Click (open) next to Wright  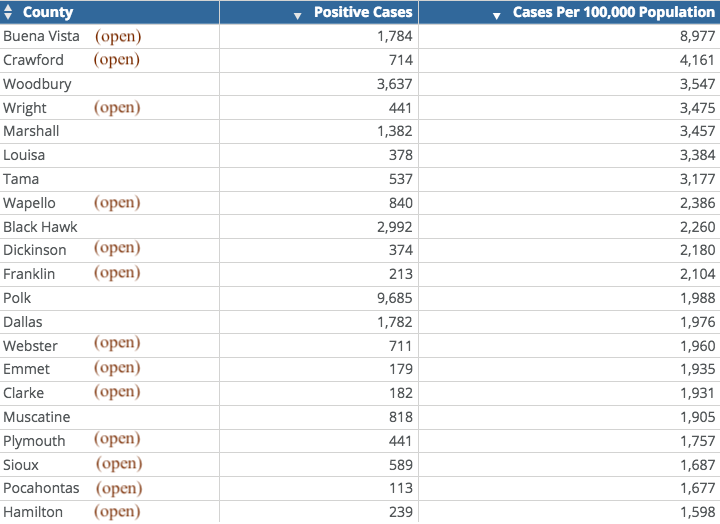(x=117, y=107)
